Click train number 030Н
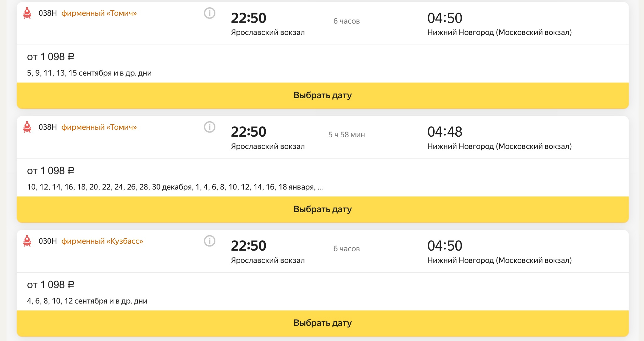The width and height of the screenshot is (644, 341). [47, 241]
